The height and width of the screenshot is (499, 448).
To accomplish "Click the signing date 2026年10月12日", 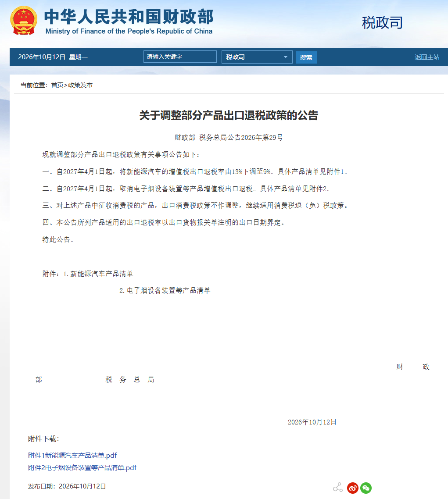I will 312,422.
